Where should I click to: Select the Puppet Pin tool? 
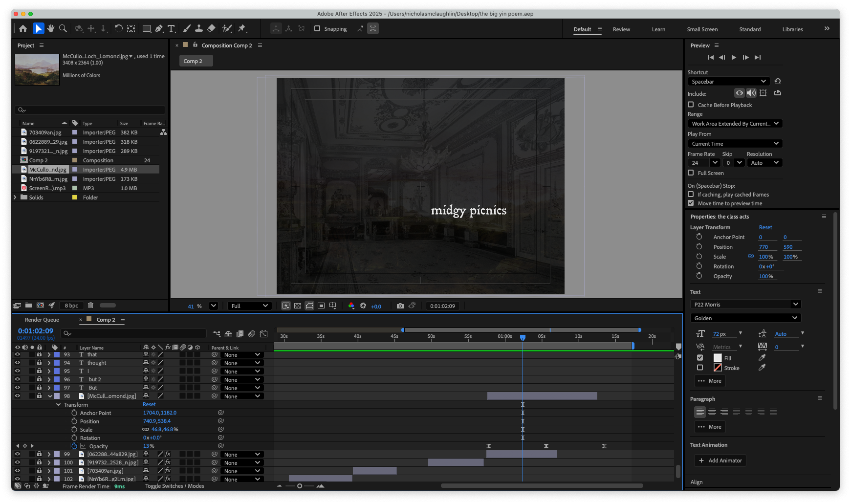(241, 29)
